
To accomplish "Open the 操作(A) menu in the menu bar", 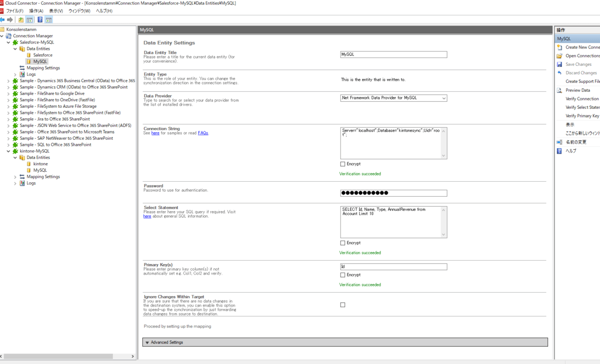I will click(36, 11).
